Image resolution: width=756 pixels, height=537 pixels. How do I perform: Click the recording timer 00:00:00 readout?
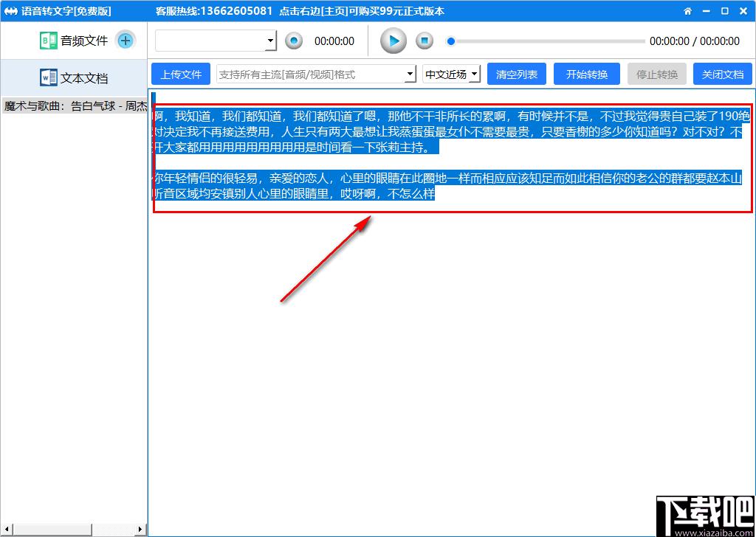coord(334,41)
